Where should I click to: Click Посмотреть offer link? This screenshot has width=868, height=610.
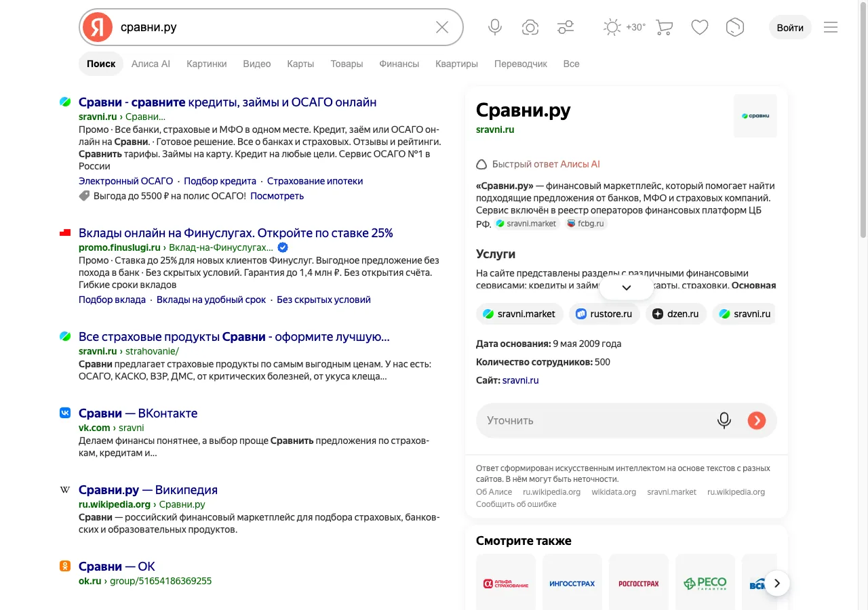point(277,196)
